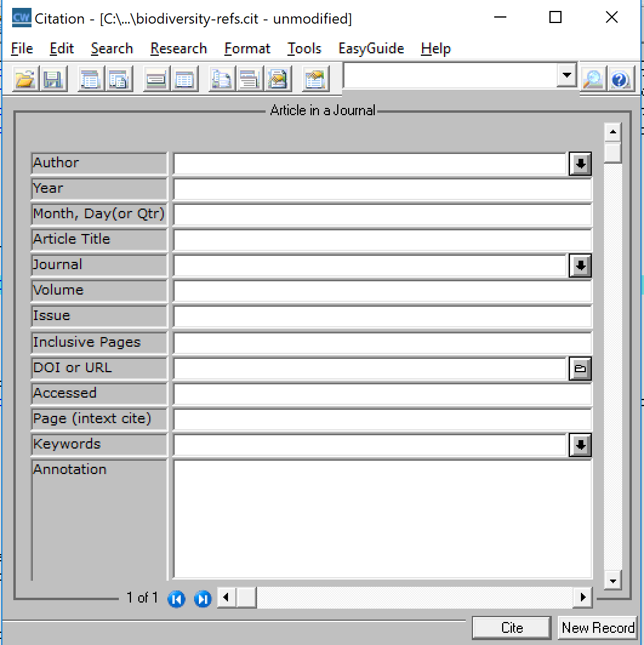Click inside the Annotation text area
644x645 pixels.
tap(382, 518)
